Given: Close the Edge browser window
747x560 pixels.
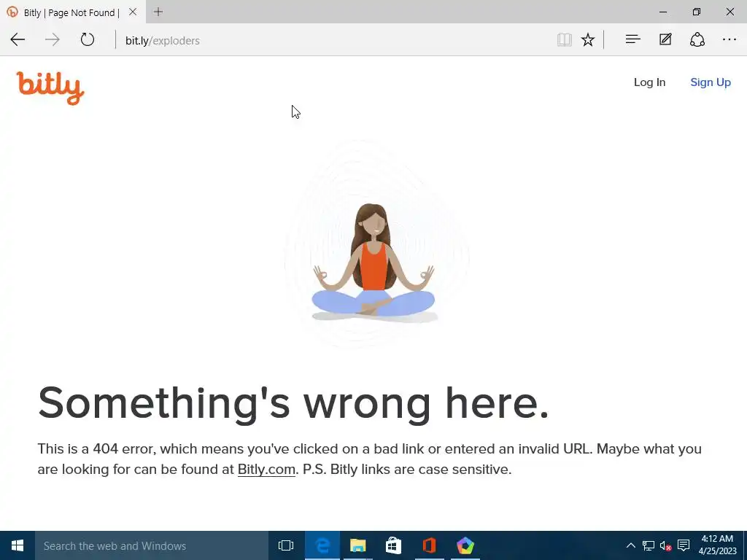Looking at the screenshot, I should point(729,12).
